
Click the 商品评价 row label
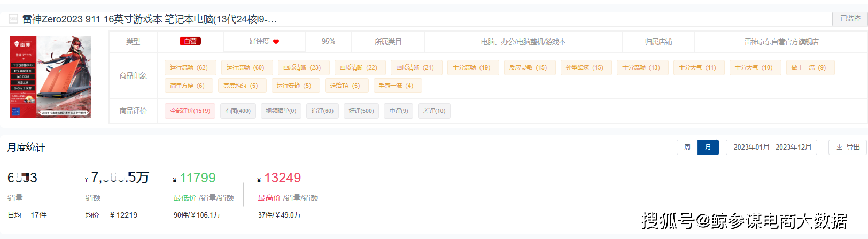click(x=133, y=111)
